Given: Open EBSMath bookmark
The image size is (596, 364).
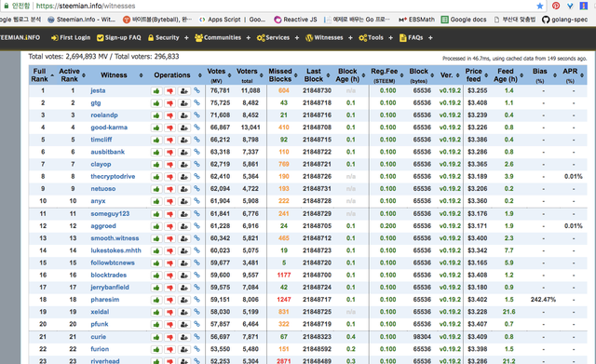Looking at the screenshot, I should pos(416,20).
